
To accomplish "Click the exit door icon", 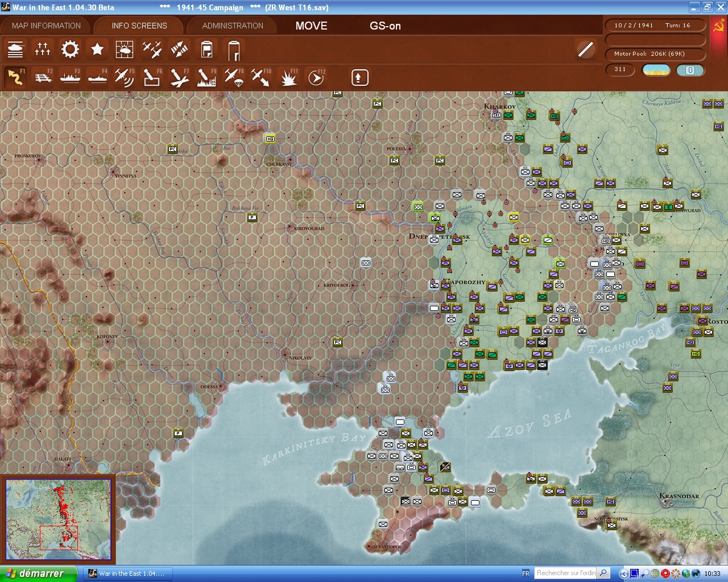I will (234, 49).
